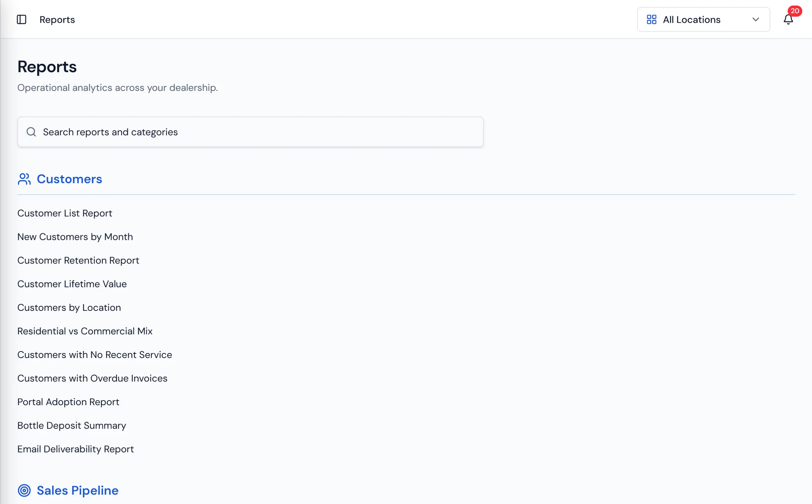
Task: Open Customers by Location report
Action: [x=69, y=307]
